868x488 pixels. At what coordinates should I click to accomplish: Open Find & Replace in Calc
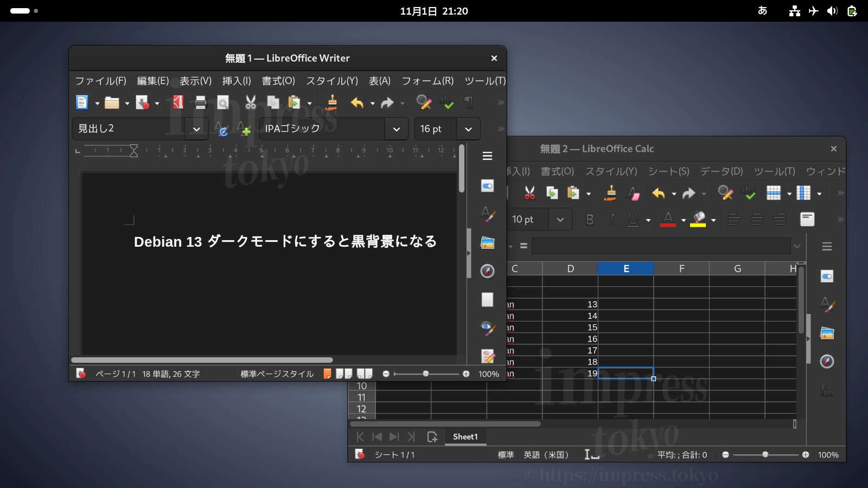[x=725, y=193]
